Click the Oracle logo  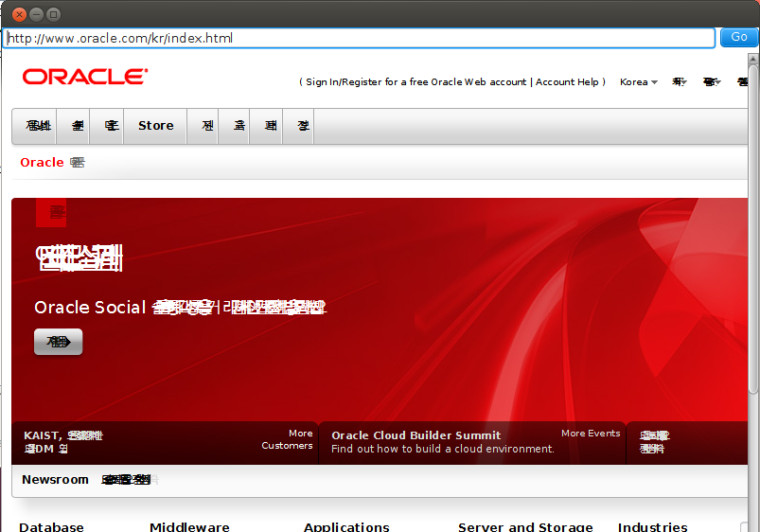click(85, 77)
